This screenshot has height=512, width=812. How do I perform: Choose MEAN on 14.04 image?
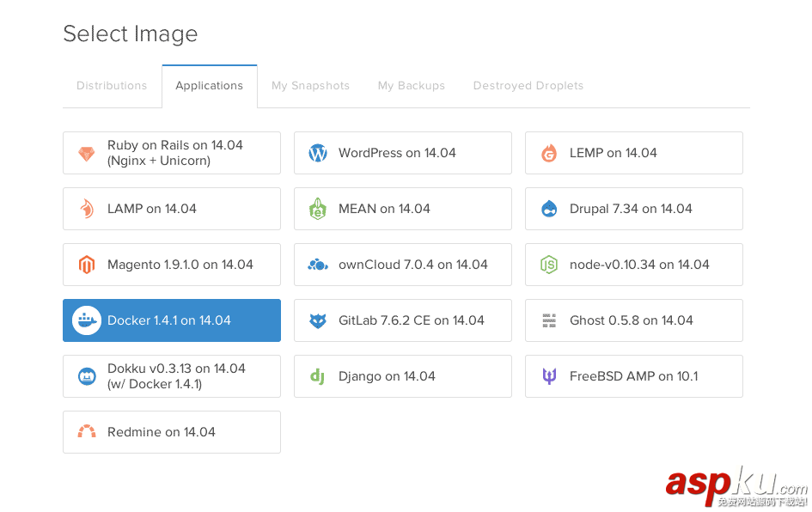pyautogui.click(x=403, y=209)
